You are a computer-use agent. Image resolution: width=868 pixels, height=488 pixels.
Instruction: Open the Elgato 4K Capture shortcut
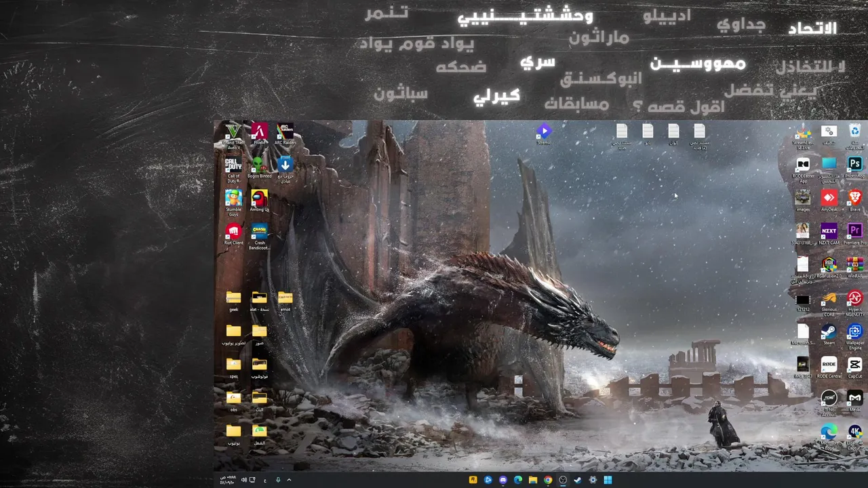click(x=854, y=436)
